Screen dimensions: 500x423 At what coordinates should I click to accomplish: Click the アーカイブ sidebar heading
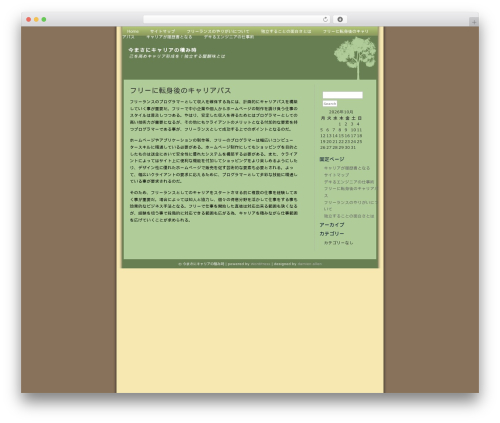click(332, 225)
